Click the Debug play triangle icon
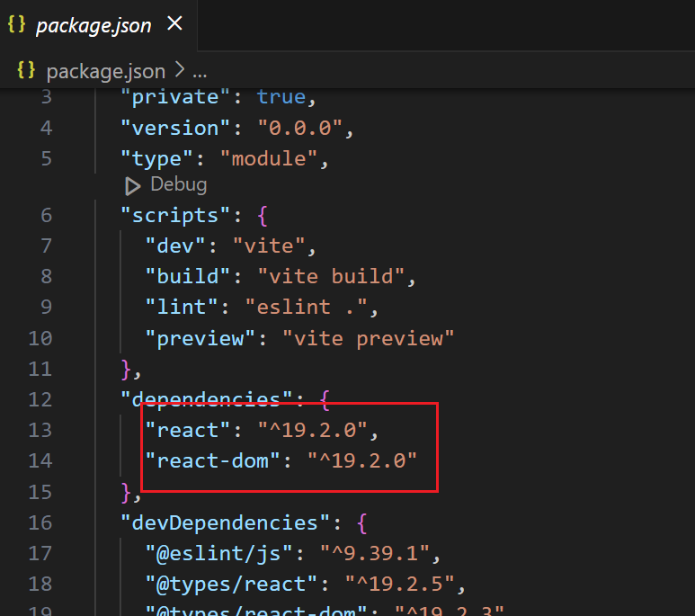Image resolution: width=695 pixels, height=616 pixels. (x=133, y=185)
